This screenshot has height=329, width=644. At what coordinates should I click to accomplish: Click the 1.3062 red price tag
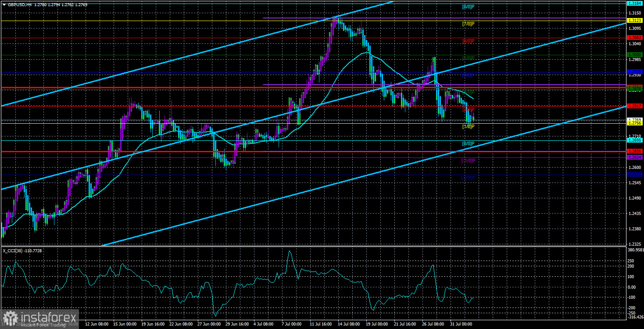coord(635,38)
